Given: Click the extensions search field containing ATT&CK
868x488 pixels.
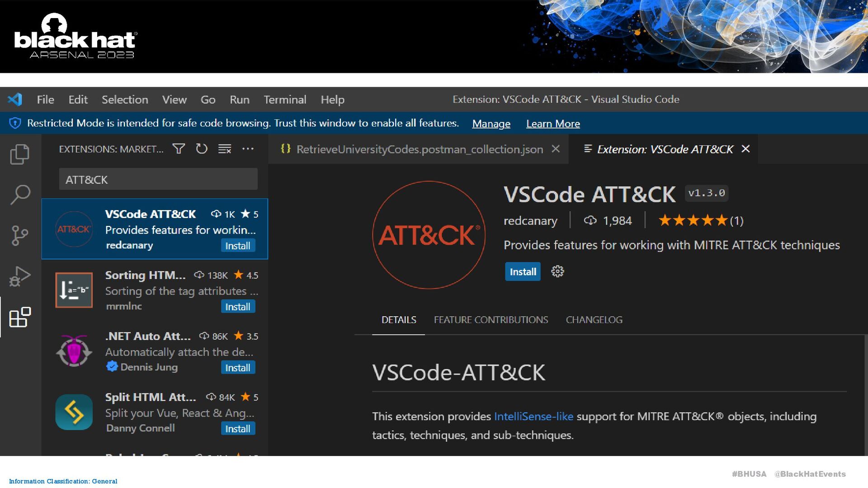Looking at the screenshot, I should [x=158, y=179].
